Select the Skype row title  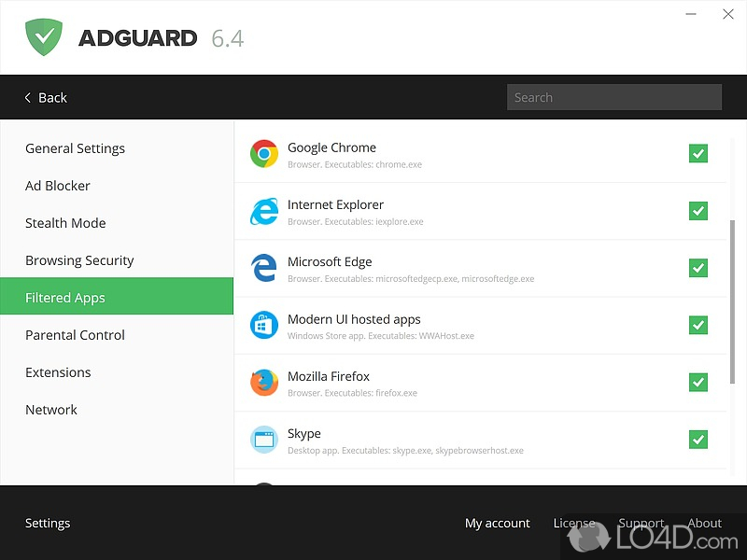click(304, 434)
